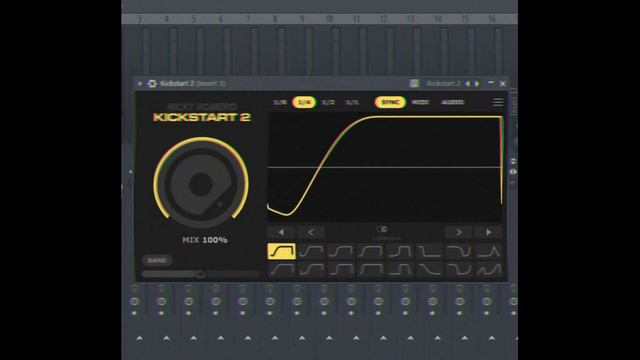Select next preset arrow beside Kickstart 2
This screenshot has height=360, width=640.
tap(477, 84)
